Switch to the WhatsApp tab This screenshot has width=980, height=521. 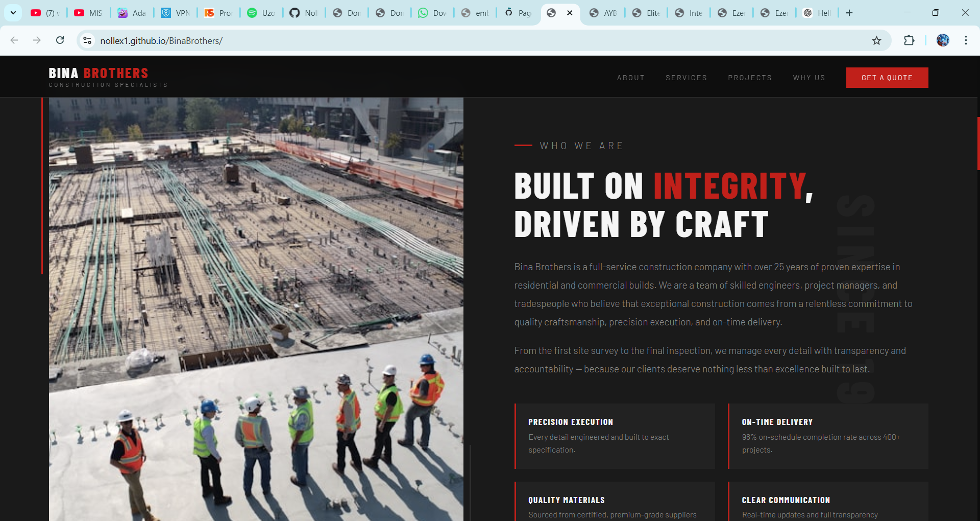(x=432, y=13)
